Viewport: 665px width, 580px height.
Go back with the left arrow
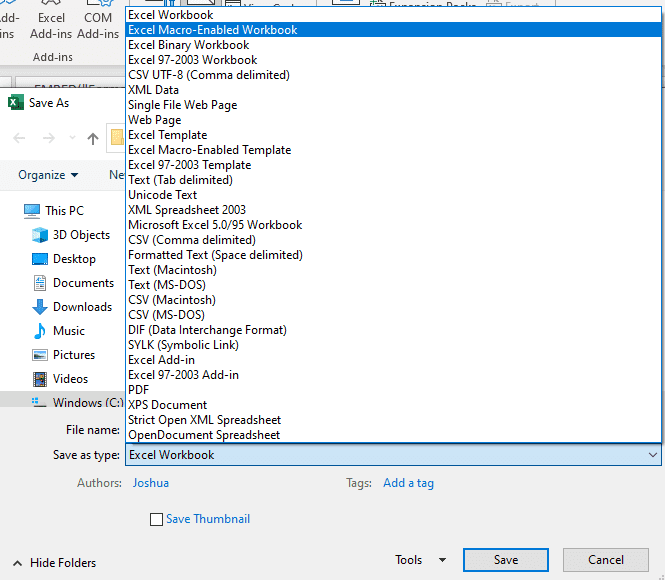(x=20, y=138)
